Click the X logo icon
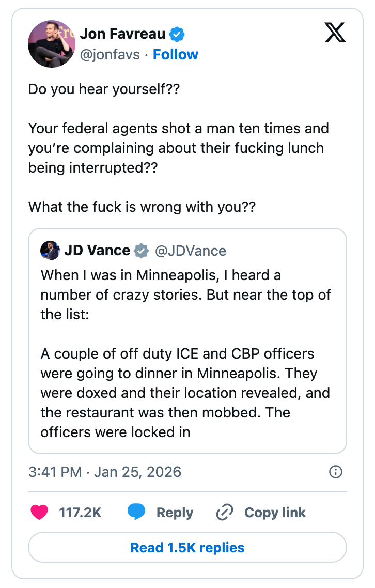 335,34
